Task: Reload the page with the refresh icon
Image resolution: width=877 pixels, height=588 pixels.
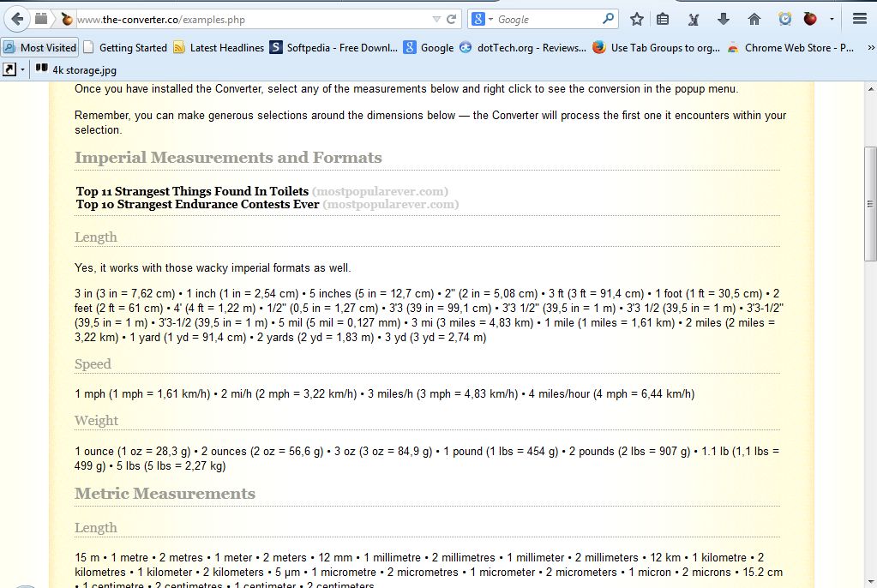Action: coord(452,19)
